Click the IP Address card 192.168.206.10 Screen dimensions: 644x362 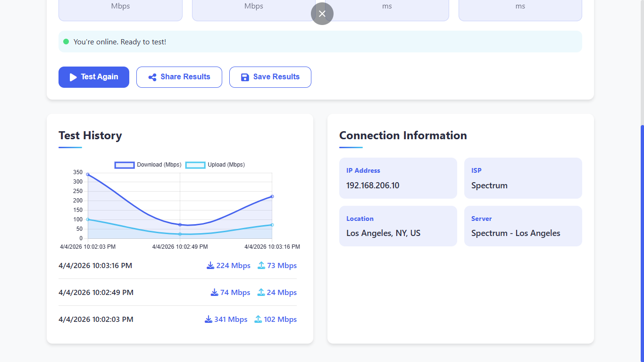398,178
